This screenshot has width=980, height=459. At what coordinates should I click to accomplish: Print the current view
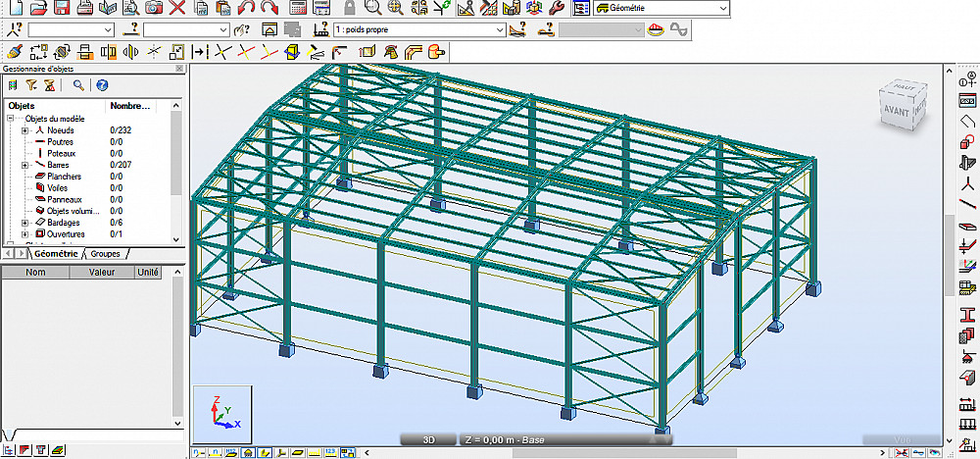click(x=86, y=8)
